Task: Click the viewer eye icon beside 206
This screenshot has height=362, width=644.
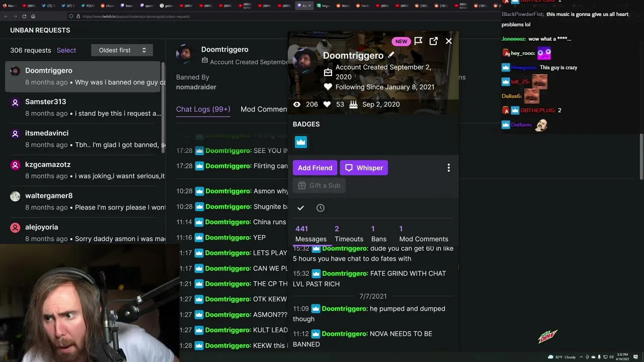Action: click(x=297, y=104)
